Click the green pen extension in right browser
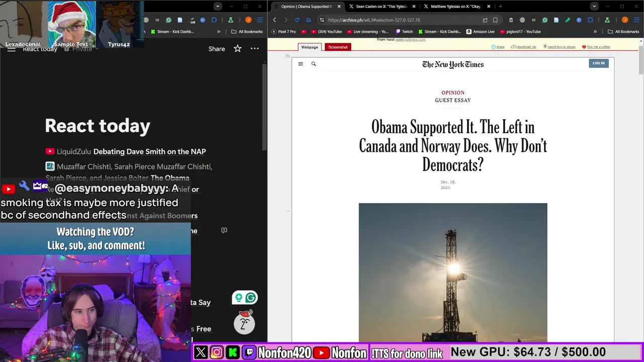This screenshot has height=362, width=644. click(568, 20)
